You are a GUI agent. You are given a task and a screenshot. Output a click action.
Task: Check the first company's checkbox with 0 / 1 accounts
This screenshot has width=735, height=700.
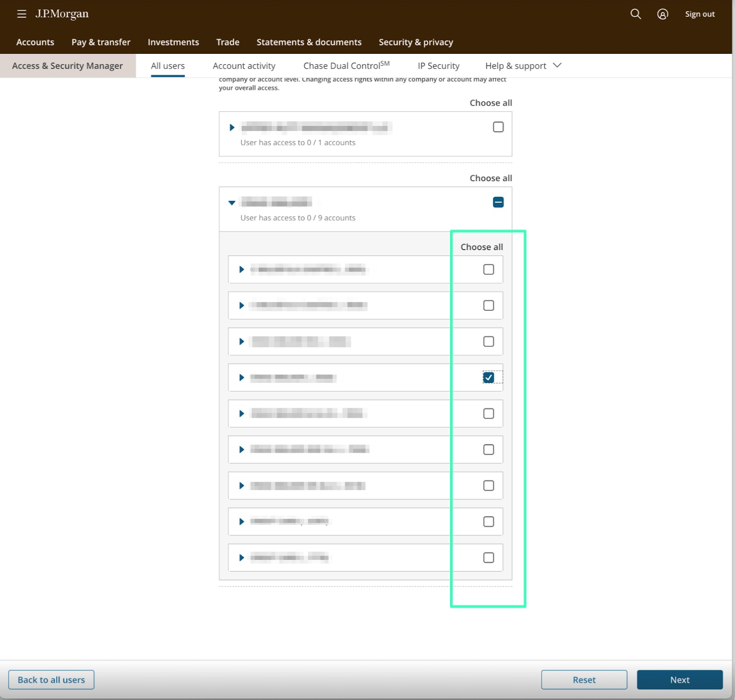(498, 127)
